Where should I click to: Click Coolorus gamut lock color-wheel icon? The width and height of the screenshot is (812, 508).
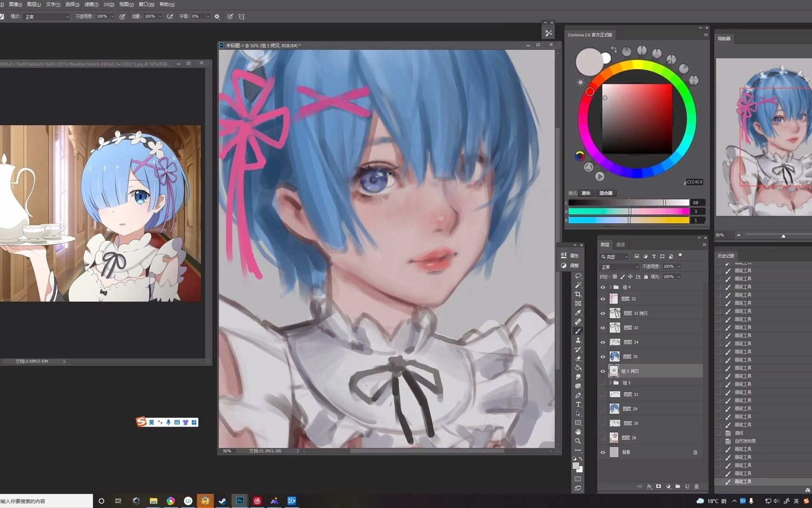(x=580, y=156)
